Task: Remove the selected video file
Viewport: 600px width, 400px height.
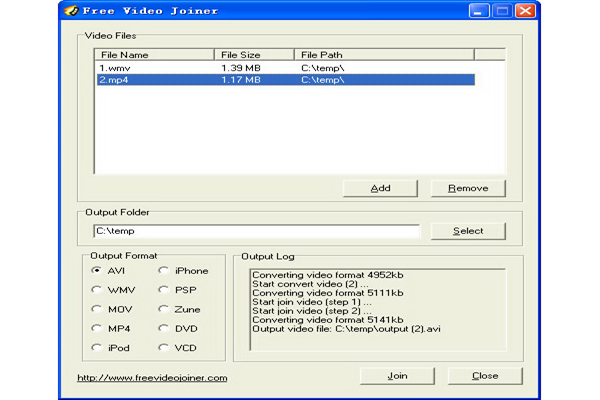Action: [x=467, y=188]
